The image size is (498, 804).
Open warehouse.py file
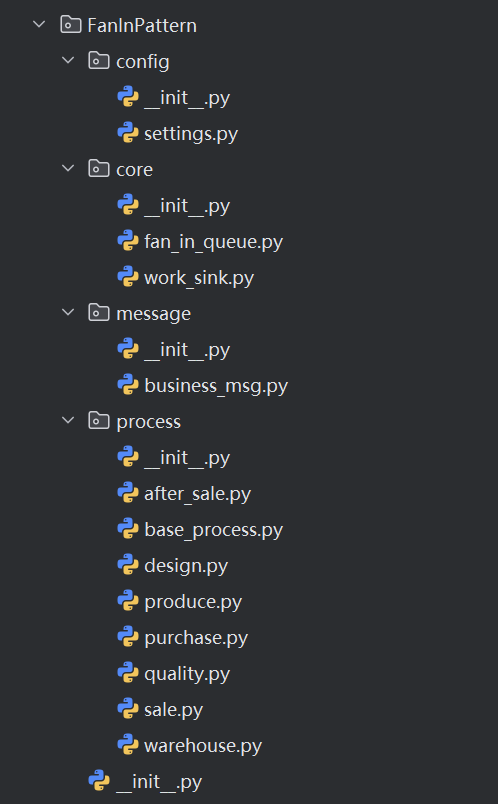click(203, 746)
